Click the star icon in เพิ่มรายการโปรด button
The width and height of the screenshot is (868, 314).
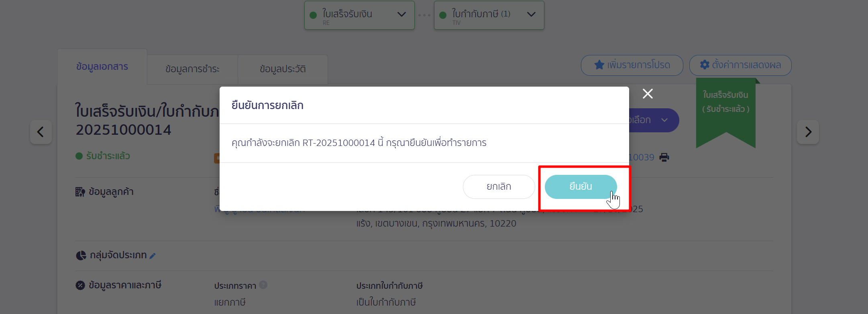pyautogui.click(x=599, y=65)
